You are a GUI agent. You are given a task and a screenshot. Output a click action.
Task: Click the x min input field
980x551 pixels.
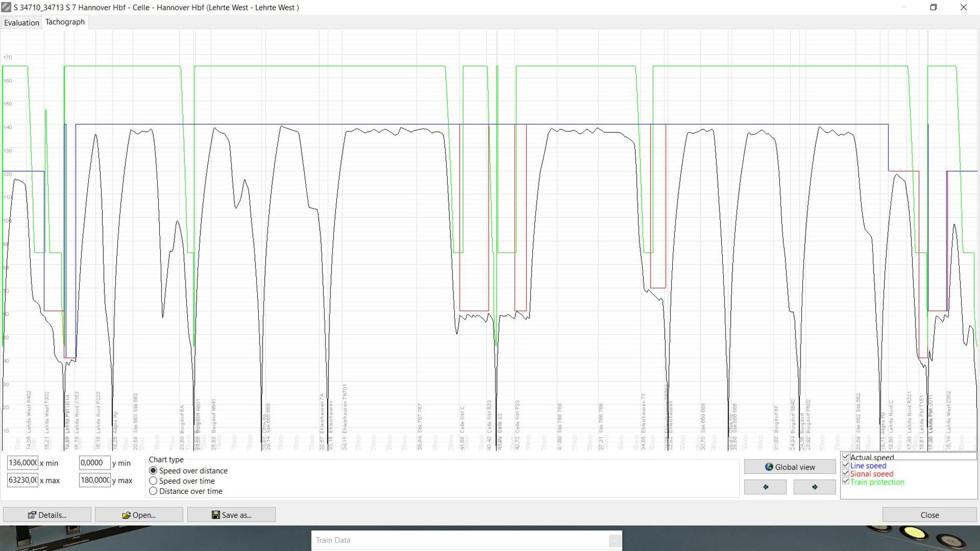pos(23,463)
